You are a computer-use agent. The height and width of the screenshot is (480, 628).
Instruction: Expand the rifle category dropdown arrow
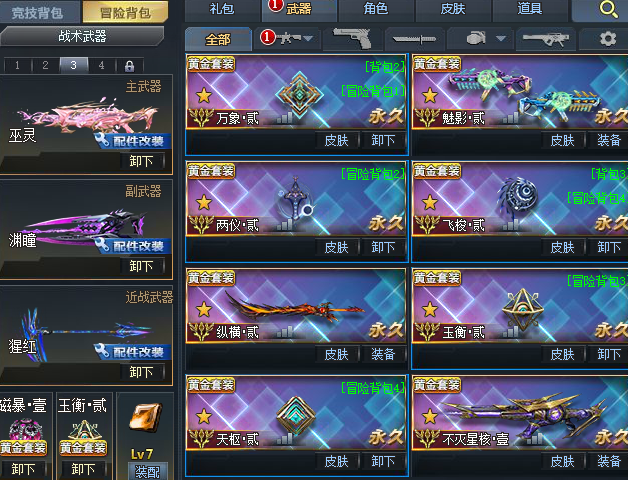(x=308, y=38)
